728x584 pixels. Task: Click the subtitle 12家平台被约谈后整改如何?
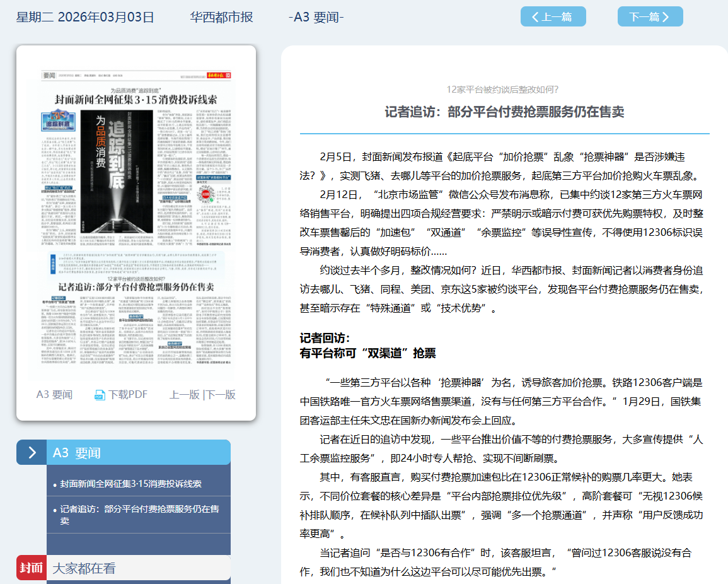coord(502,89)
